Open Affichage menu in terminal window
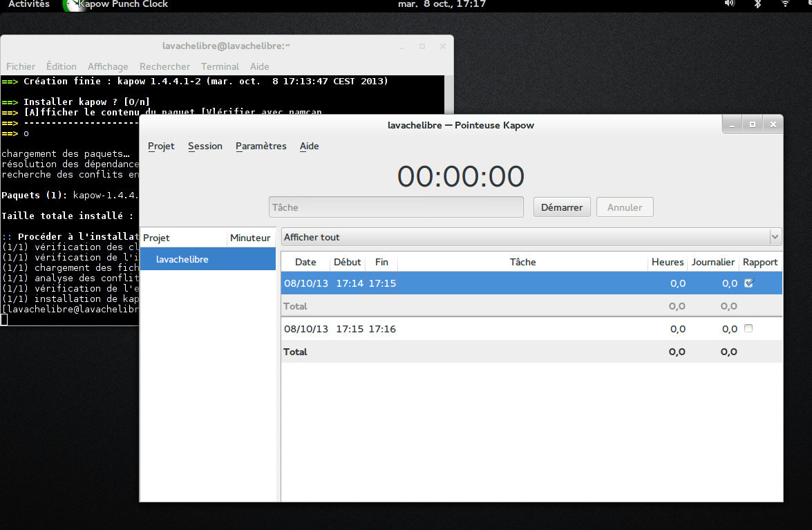The height and width of the screenshot is (530, 812). click(x=108, y=66)
